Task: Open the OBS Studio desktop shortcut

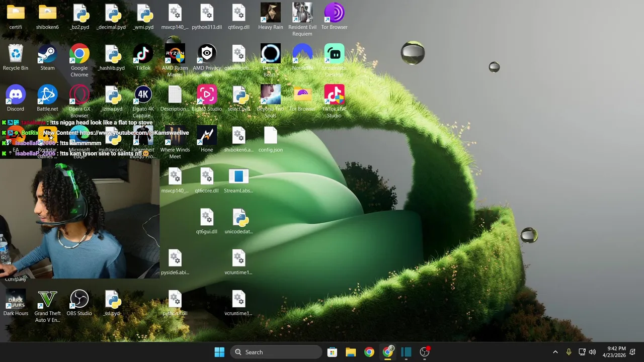Action: coord(79,303)
